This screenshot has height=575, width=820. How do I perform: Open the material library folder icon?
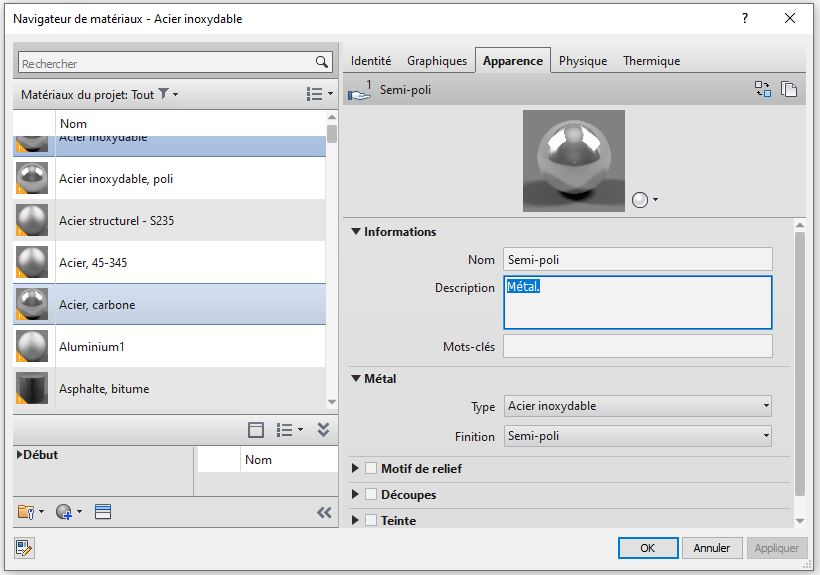[x=26, y=512]
